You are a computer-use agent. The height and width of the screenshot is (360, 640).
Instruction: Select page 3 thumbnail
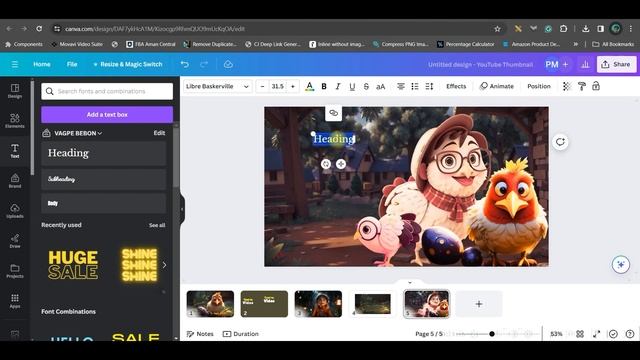(318, 304)
